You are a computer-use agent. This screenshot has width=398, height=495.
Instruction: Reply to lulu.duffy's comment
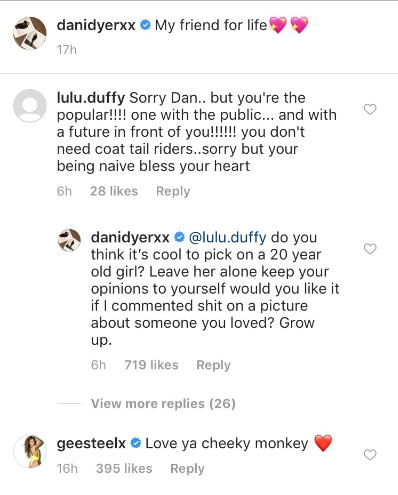tap(173, 191)
